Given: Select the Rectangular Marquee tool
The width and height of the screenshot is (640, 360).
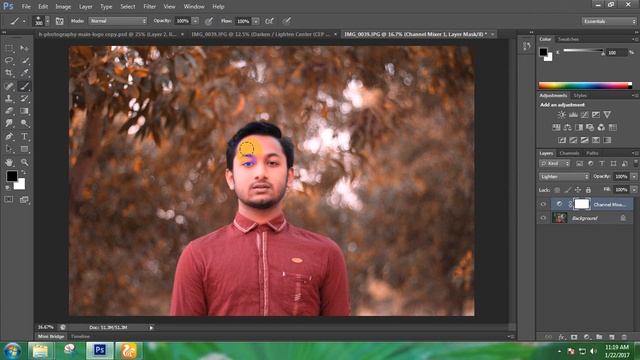Looking at the screenshot, I should pos(9,48).
